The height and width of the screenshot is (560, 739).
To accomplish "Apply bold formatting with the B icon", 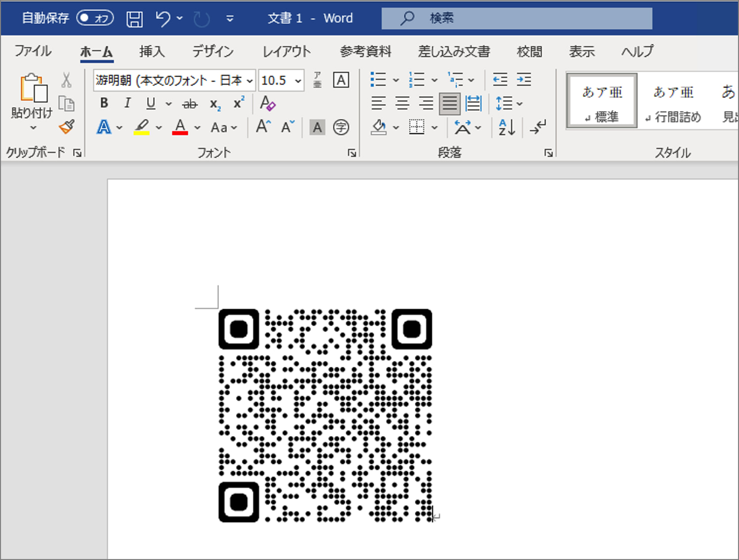I will click(x=104, y=103).
